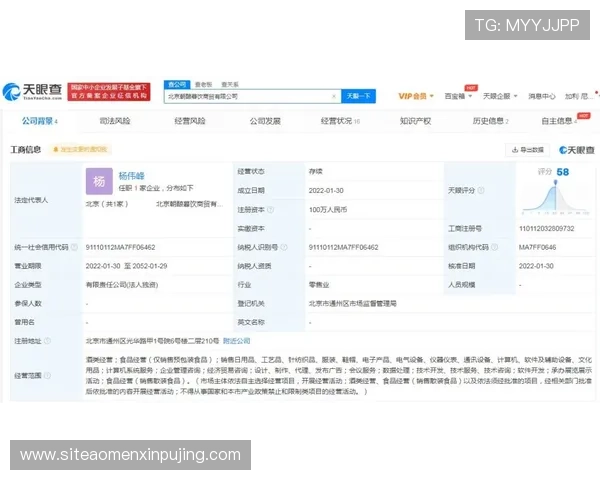Click the 统一社会信用代码 value 91110112MA7FF06462

[x=121, y=247]
